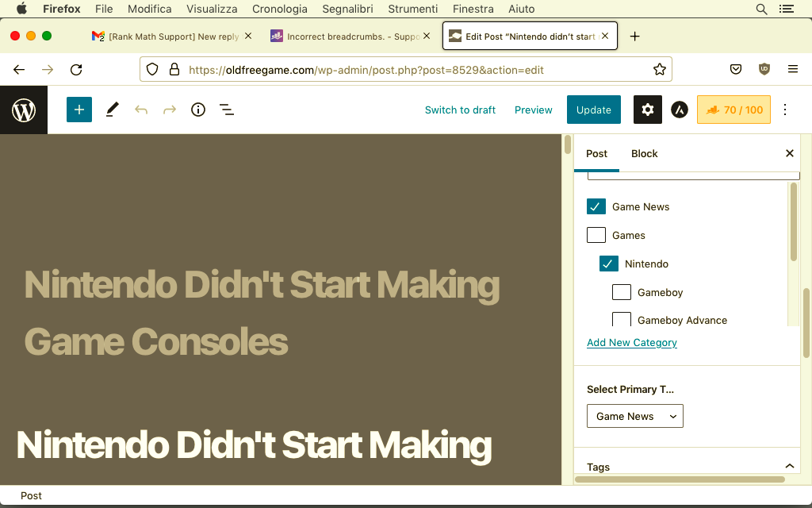The image size is (812, 508).
Task: Click the Post breadcrumb in footer
Action: (31, 495)
